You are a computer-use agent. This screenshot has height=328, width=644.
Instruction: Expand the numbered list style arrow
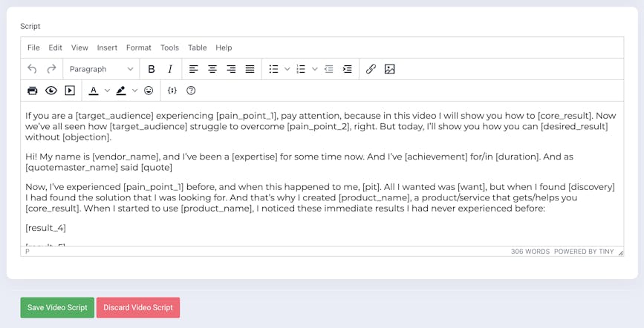[x=315, y=69]
